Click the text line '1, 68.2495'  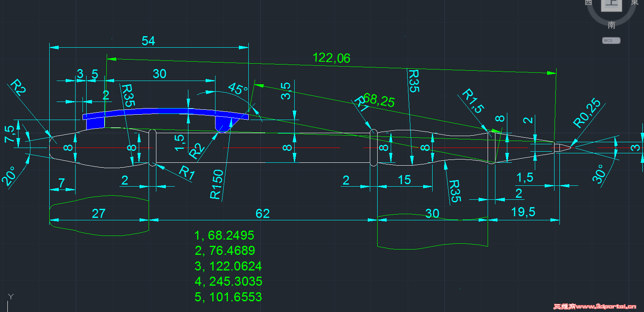pos(224,236)
